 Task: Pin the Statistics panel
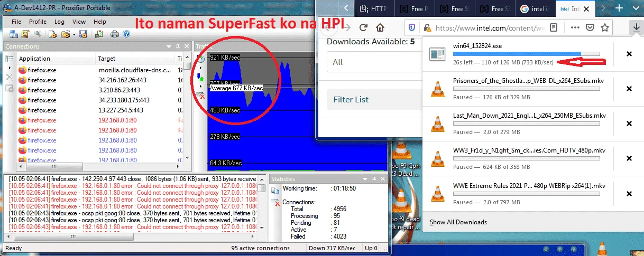point(374,179)
